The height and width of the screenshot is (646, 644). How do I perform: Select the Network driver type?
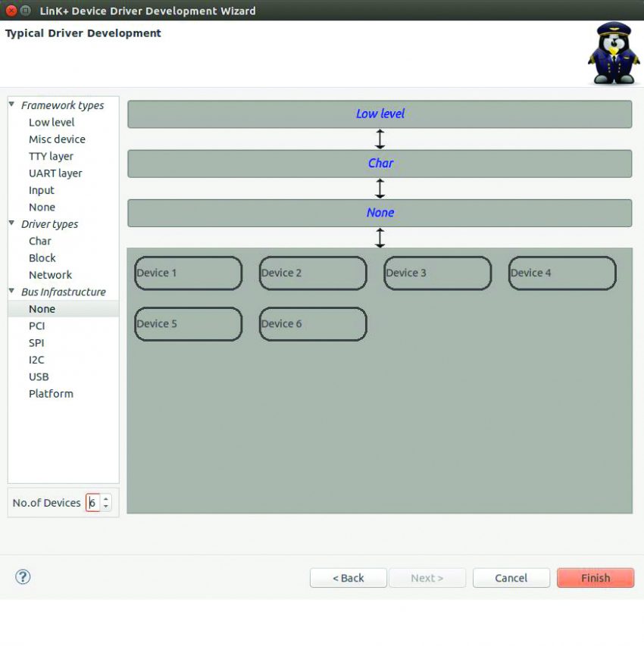(x=50, y=274)
